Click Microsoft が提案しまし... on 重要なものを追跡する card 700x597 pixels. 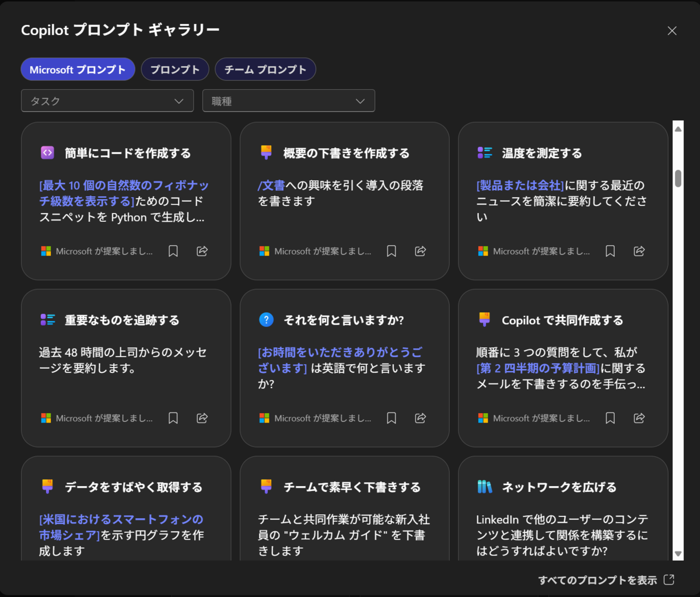coord(104,418)
